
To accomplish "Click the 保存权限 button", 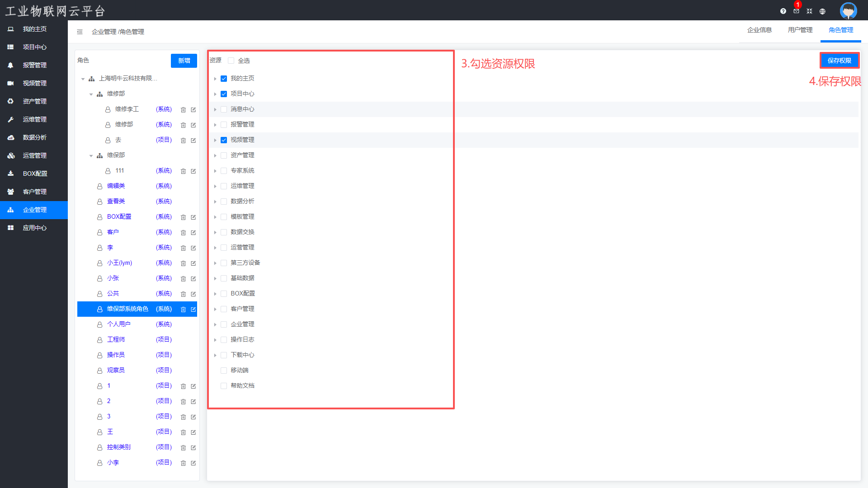I will (839, 61).
